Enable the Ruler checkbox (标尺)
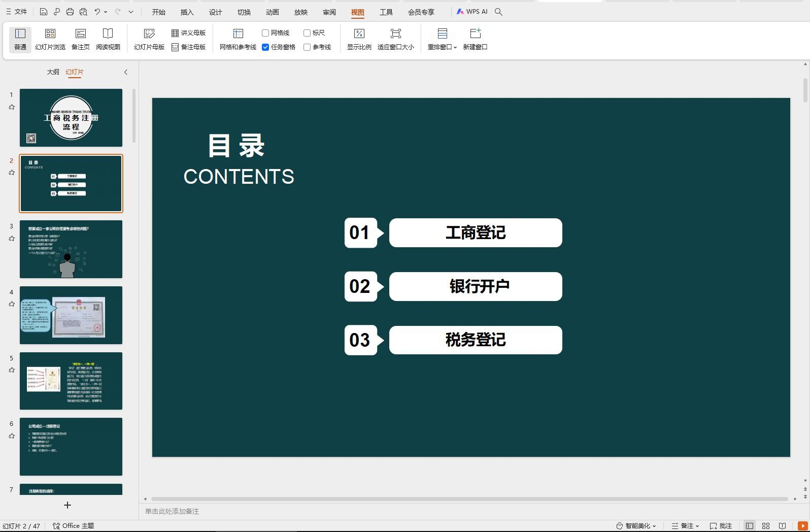810x532 pixels. pyautogui.click(x=307, y=33)
